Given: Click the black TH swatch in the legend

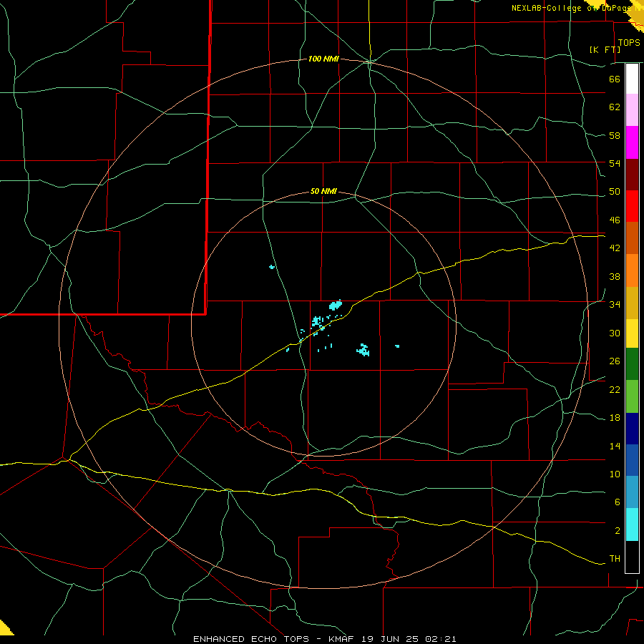Looking at the screenshot, I should (632, 557).
